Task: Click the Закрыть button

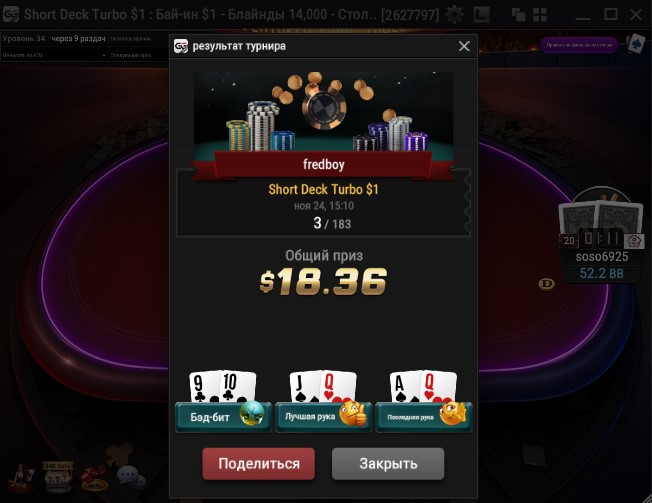Action: click(388, 464)
